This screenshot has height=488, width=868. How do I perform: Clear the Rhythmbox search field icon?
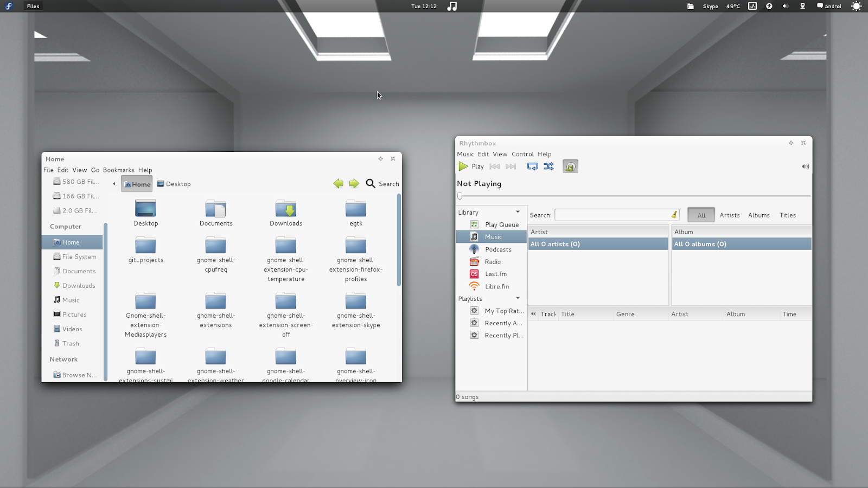[x=674, y=215]
